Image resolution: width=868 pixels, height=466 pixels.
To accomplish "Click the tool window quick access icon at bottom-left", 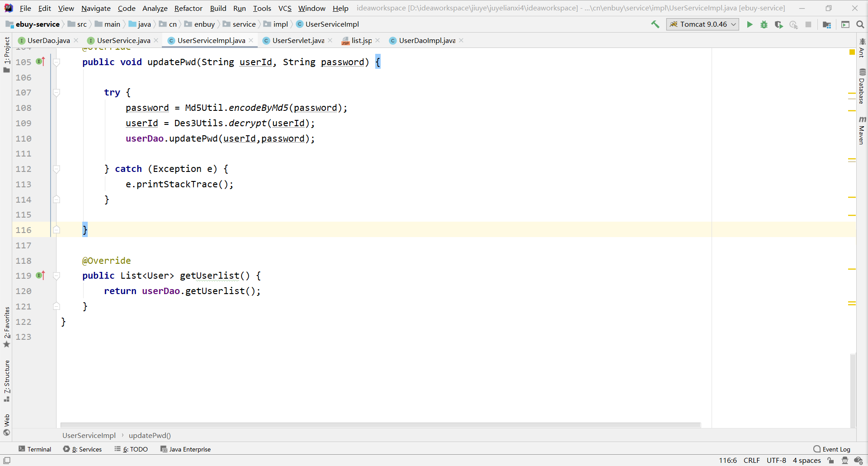I will [x=7, y=461].
